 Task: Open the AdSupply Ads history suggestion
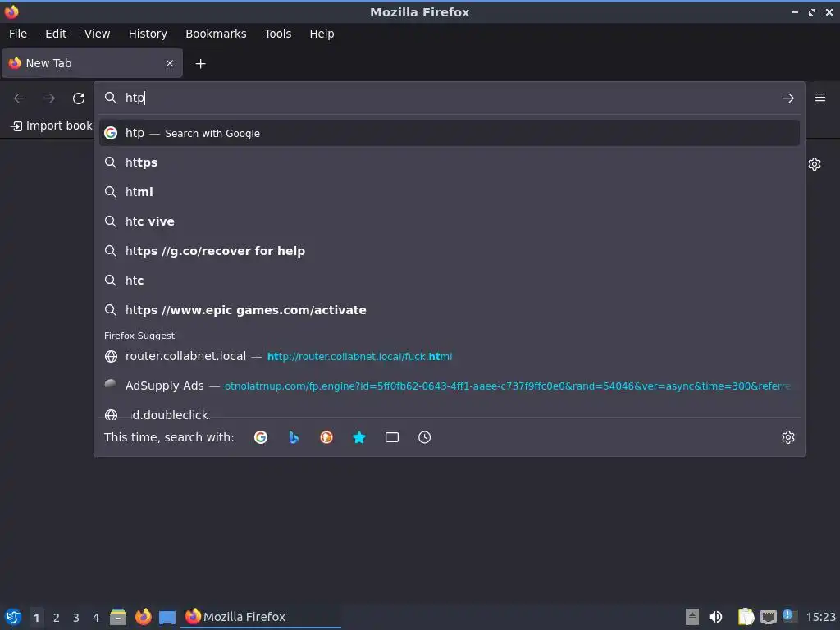point(449,386)
